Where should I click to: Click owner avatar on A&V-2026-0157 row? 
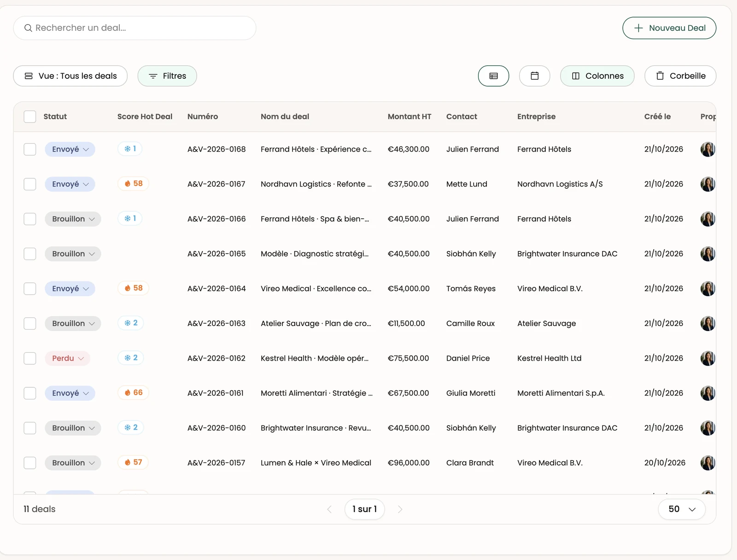(708, 463)
